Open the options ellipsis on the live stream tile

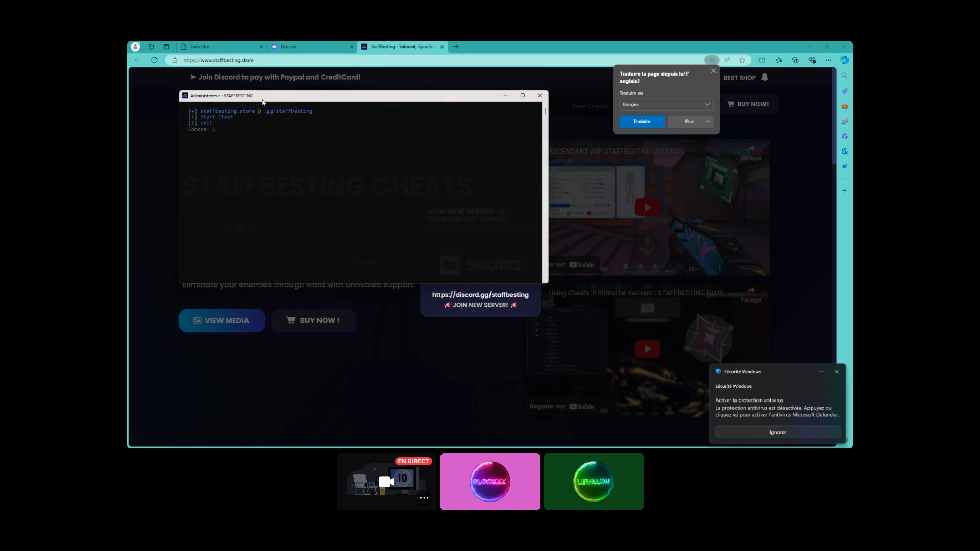(424, 498)
